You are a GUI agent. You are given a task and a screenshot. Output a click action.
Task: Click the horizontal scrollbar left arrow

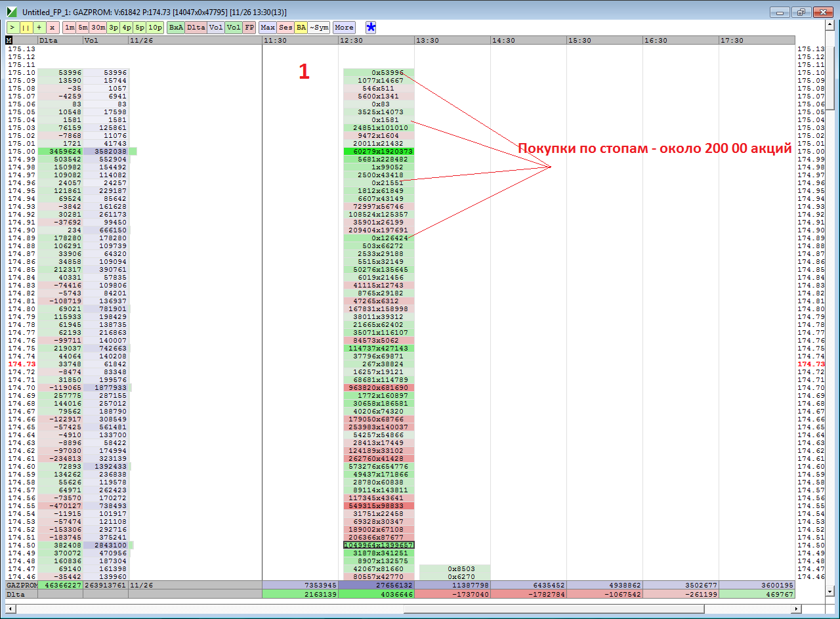click(x=10, y=608)
